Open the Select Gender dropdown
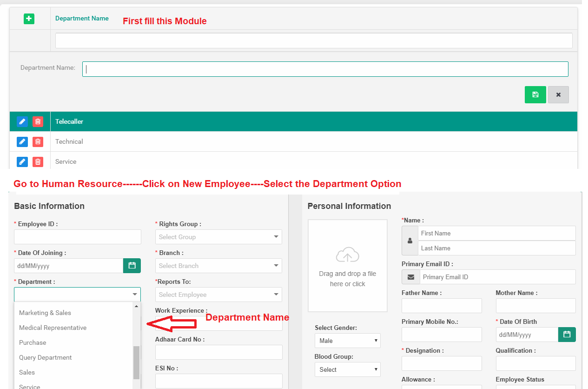This screenshot has height=389, width=588. click(x=347, y=340)
